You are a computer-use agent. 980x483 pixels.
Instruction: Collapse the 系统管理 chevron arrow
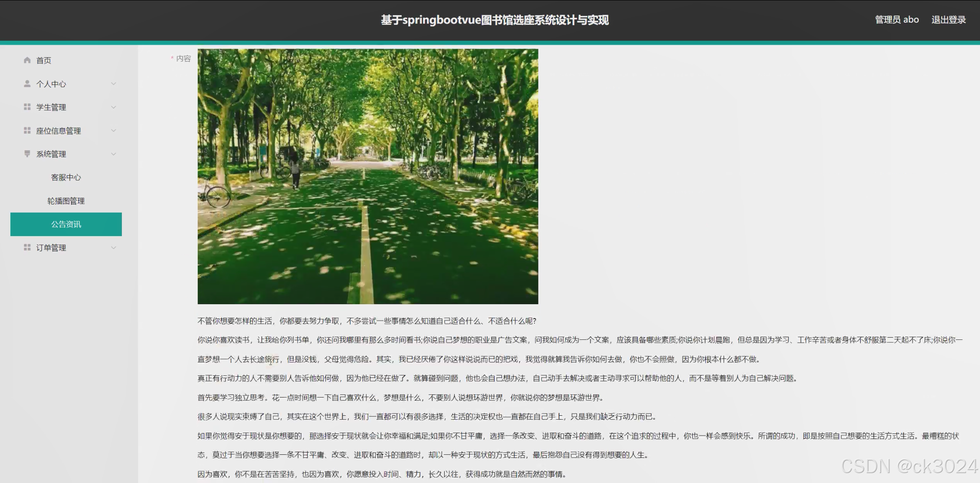point(114,154)
